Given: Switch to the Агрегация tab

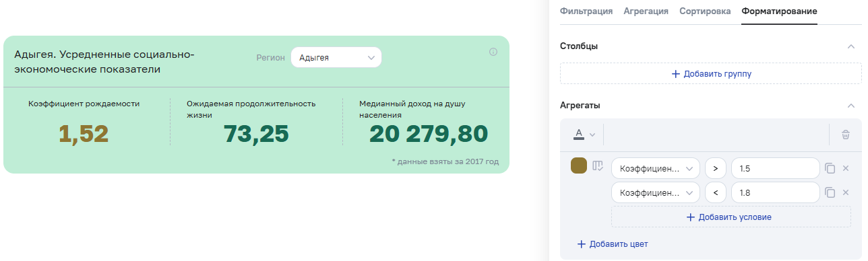Looking at the screenshot, I should click(646, 11).
